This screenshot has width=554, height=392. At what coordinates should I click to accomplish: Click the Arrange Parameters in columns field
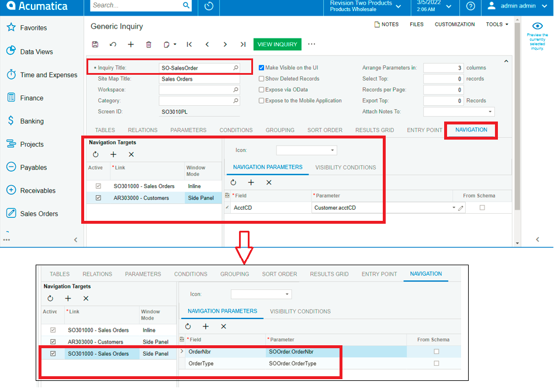[444, 68]
